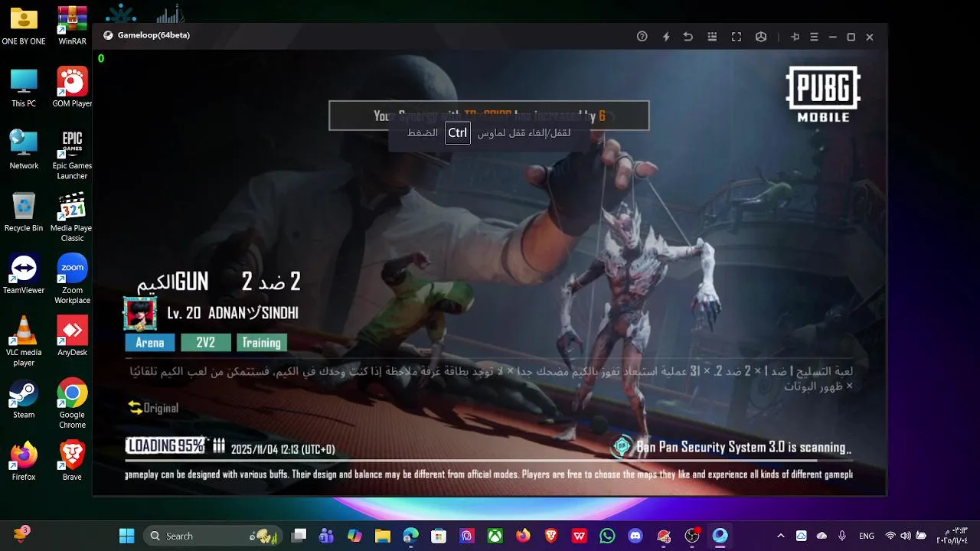Open Task View on the taskbar
Image resolution: width=980 pixels, height=551 pixels.
(x=299, y=536)
